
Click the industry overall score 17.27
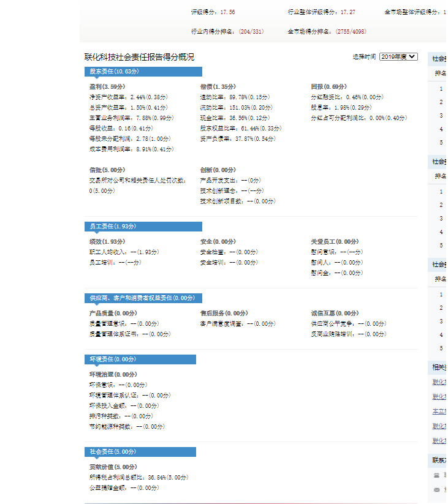point(348,12)
